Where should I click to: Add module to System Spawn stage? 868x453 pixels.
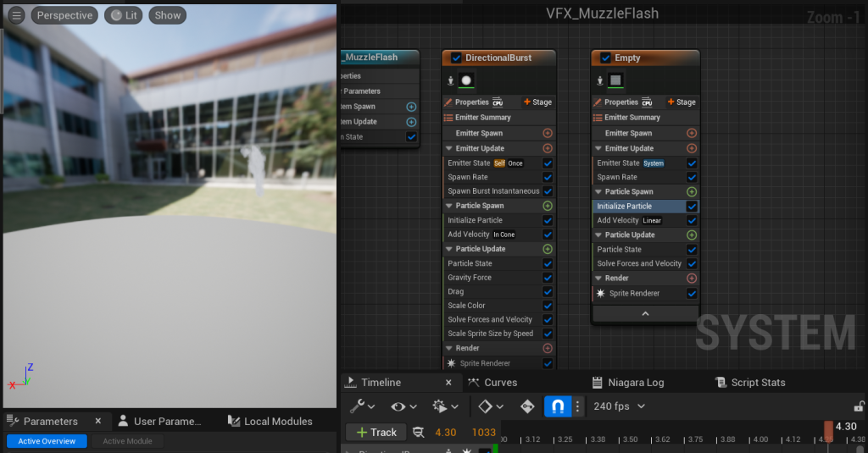pyautogui.click(x=411, y=107)
